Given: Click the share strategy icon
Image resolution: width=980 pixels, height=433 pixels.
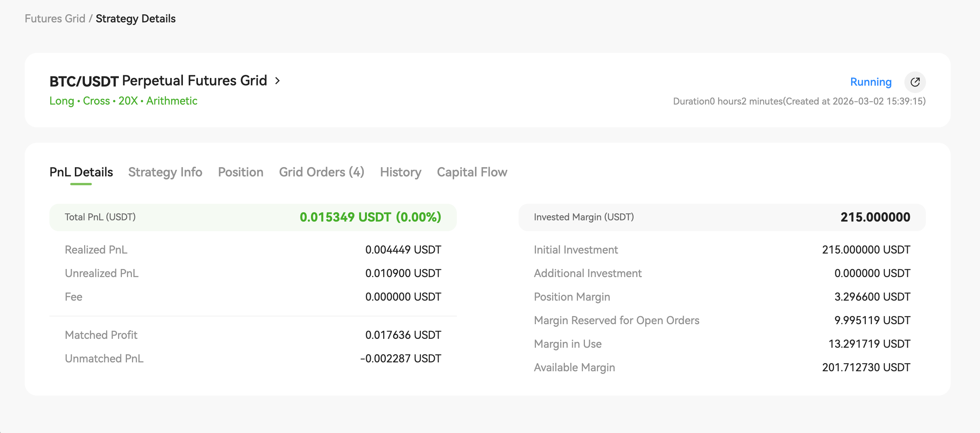Looking at the screenshot, I should pyautogui.click(x=915, y=82).
